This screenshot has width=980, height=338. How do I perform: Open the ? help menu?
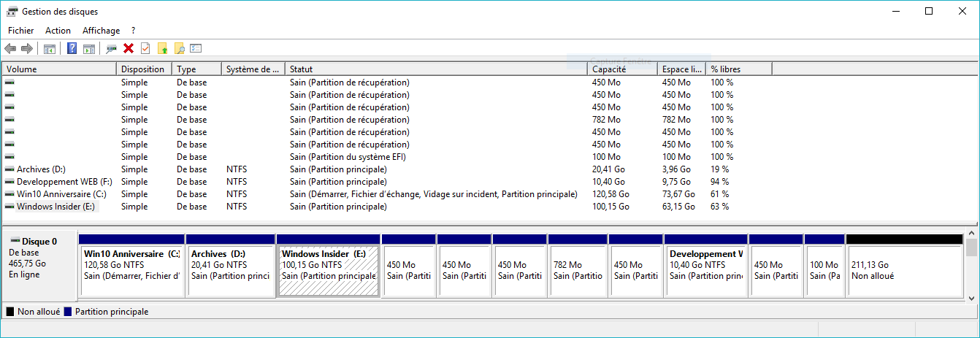[133, 31]
